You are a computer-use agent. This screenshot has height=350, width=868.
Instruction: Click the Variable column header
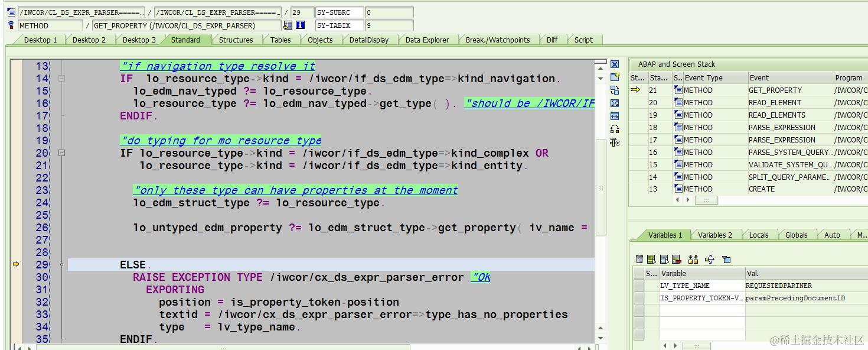[702, 273]
